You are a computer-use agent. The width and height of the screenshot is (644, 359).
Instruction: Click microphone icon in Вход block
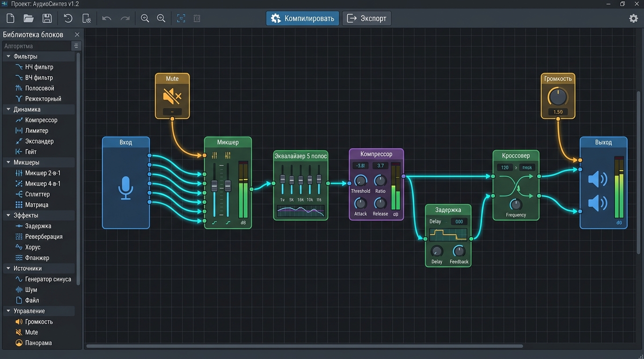pos(126,188)
